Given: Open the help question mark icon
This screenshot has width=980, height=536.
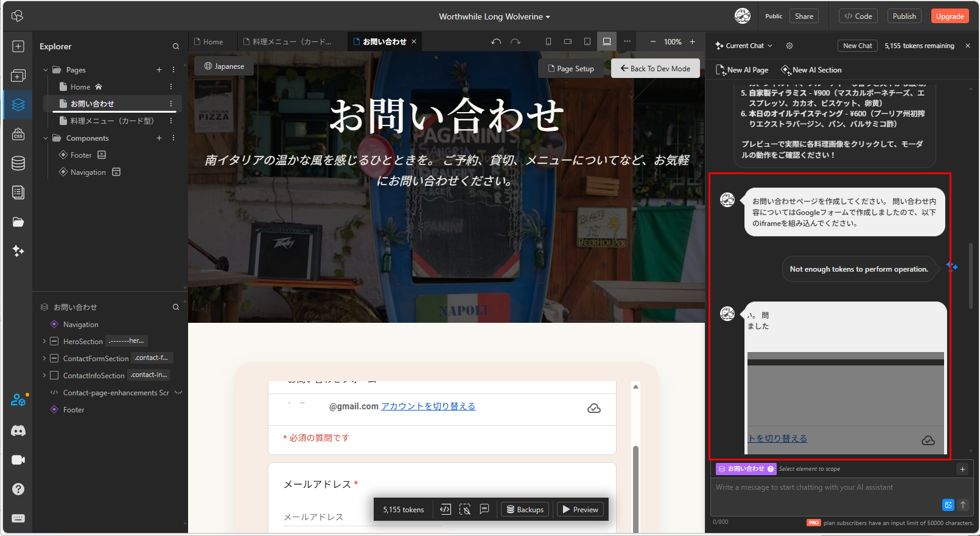Looking at the screenshot, I should click(18, 489).
